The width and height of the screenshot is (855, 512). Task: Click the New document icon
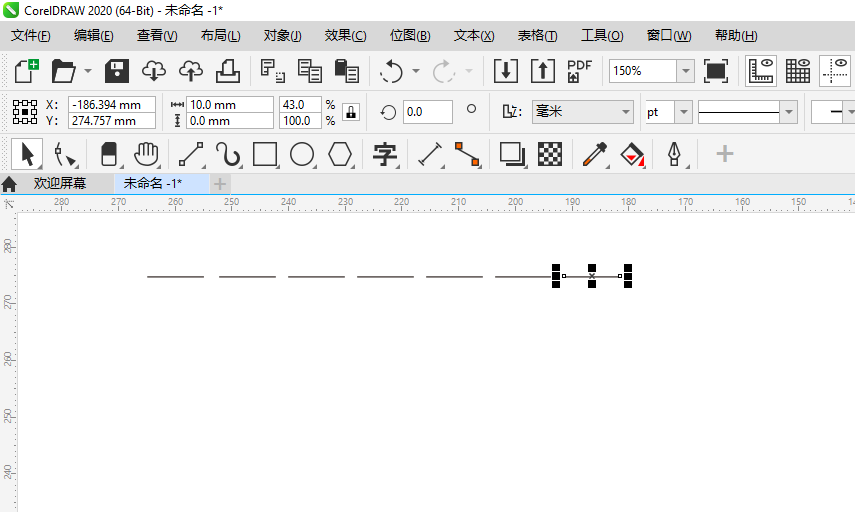click(x=26, y=71)
